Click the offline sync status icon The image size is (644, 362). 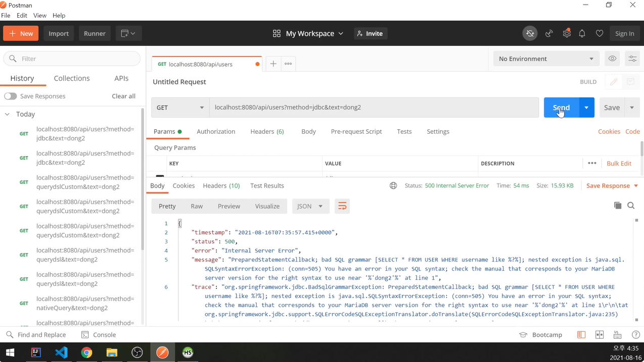pos(530,33)
